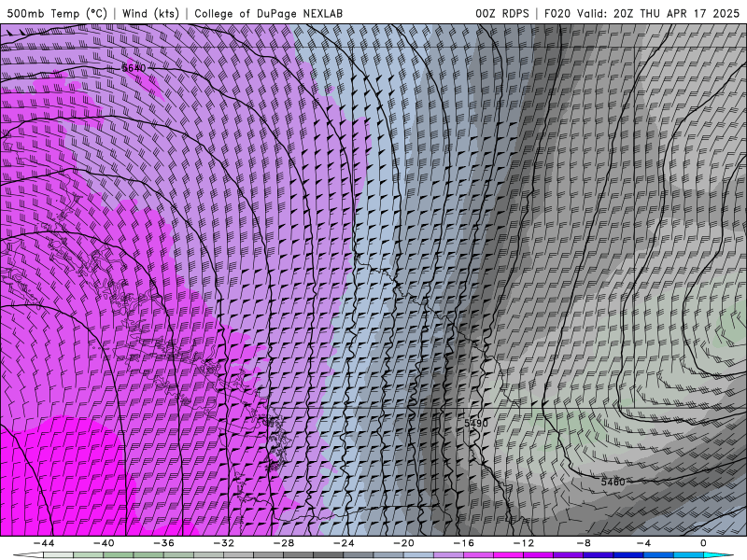
Task: Click the -36 colorbar tick label
Action: coord(164,543)
